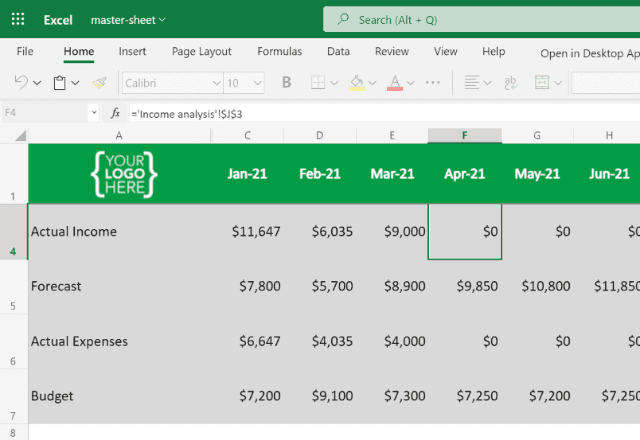Select the Format Painter brush icon

tap(99, 83)
